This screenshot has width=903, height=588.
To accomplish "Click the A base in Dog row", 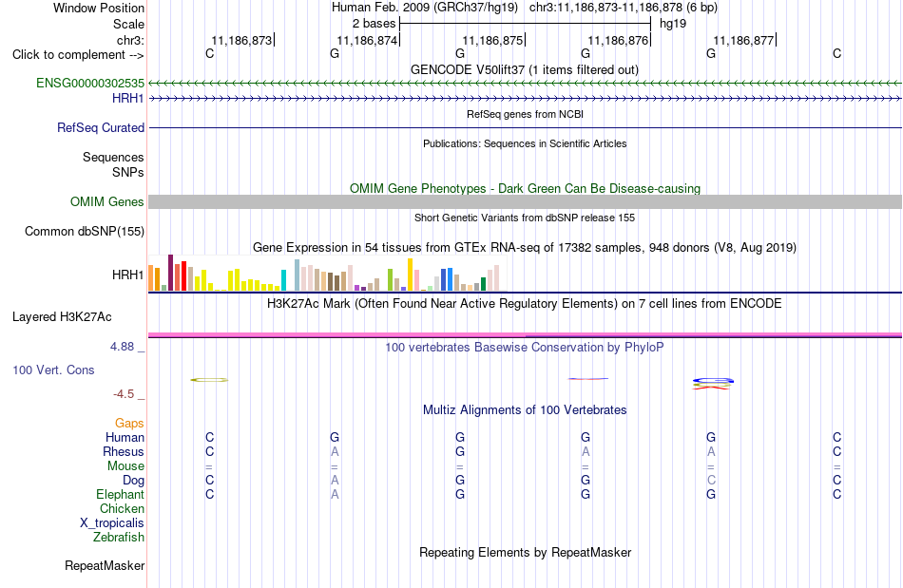I will tap(335, 480).
